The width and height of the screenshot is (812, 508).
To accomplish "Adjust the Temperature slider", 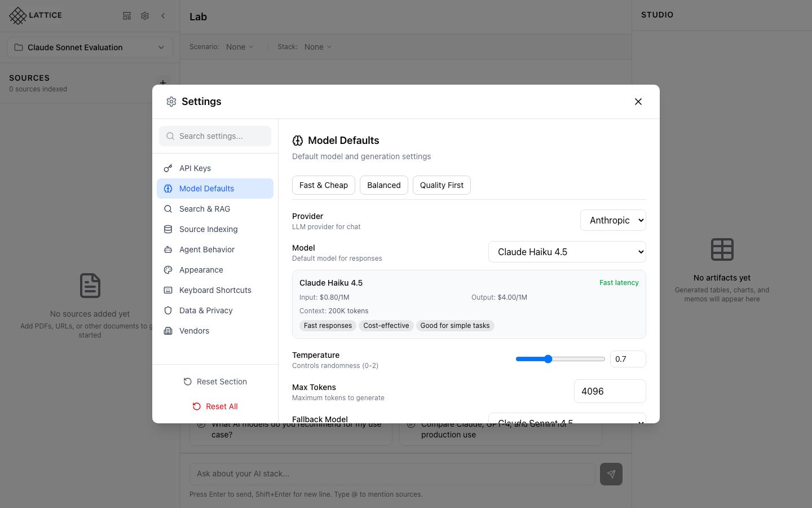I will pyautogui.click(x=548, y=358).
